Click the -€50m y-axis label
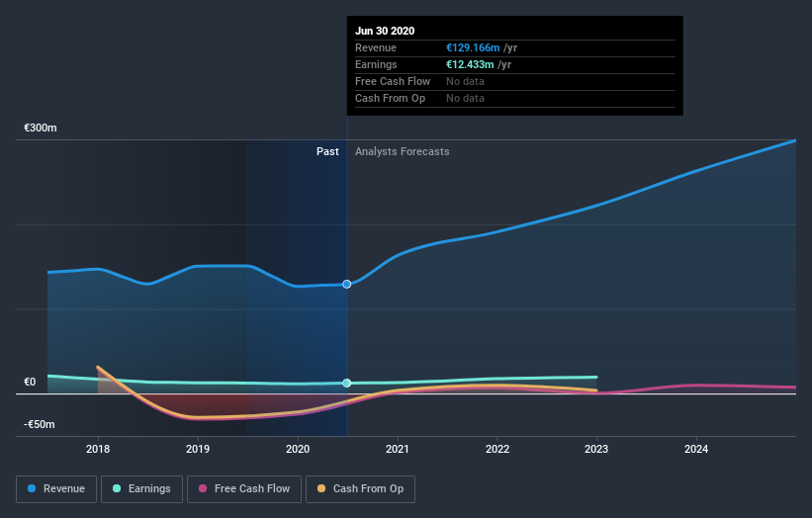The height and width of the screenshot is (518, 812). (39, 424)
